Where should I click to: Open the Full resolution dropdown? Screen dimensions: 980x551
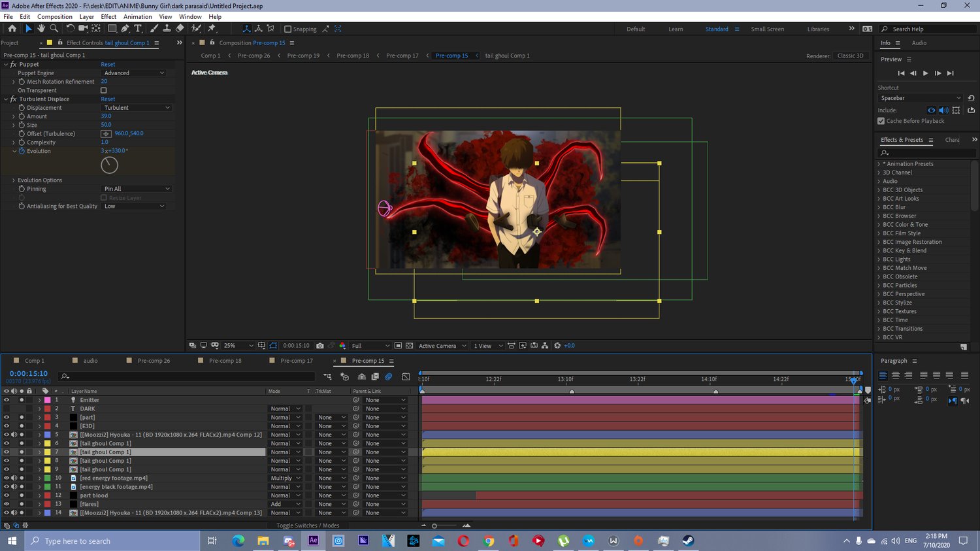[370, 346]
